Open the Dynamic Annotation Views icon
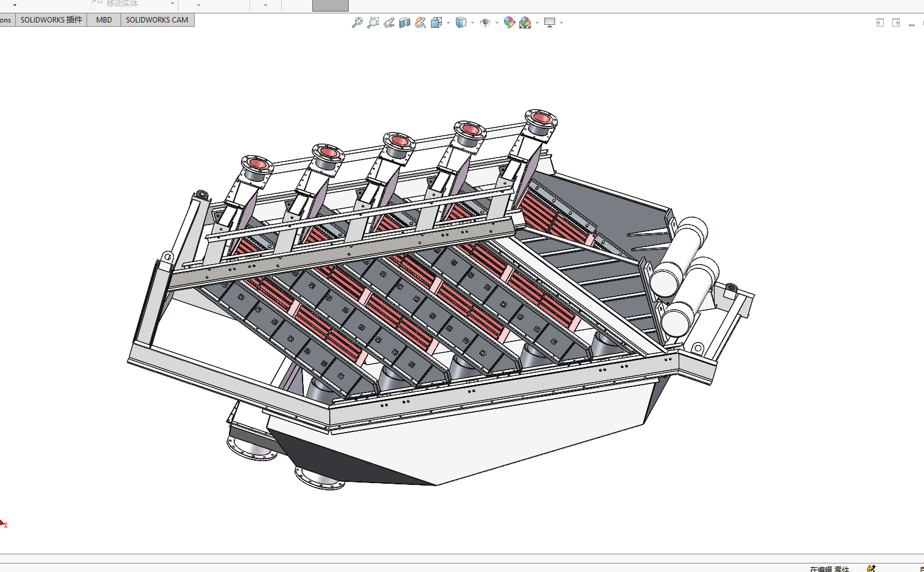 tap(421, 23)
